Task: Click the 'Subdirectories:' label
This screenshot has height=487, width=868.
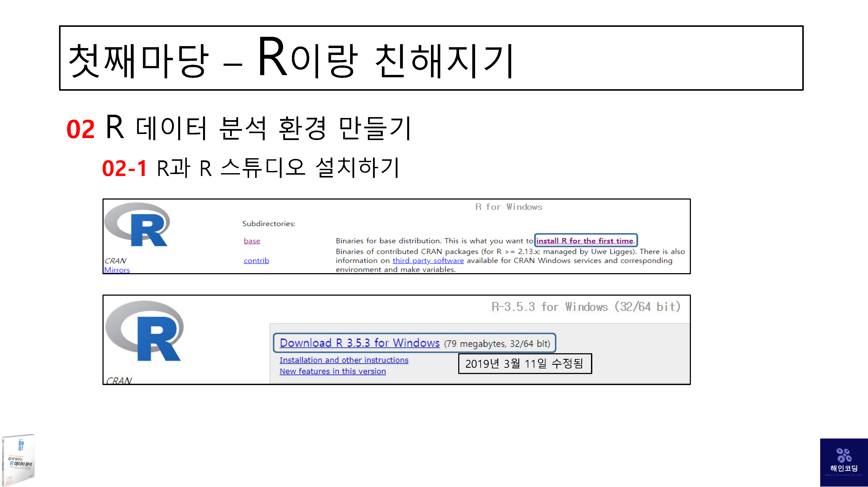Action: (269, 224)
